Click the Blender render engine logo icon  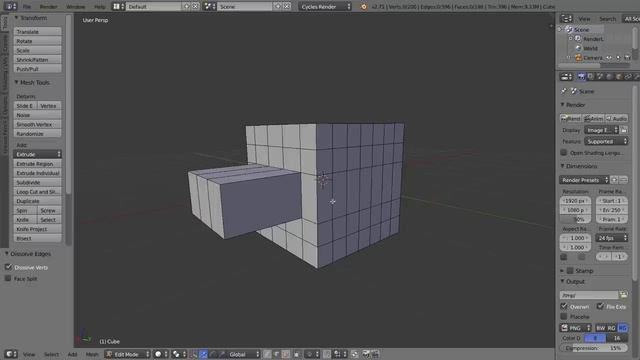pyautogui.click(x=363, y=7)
